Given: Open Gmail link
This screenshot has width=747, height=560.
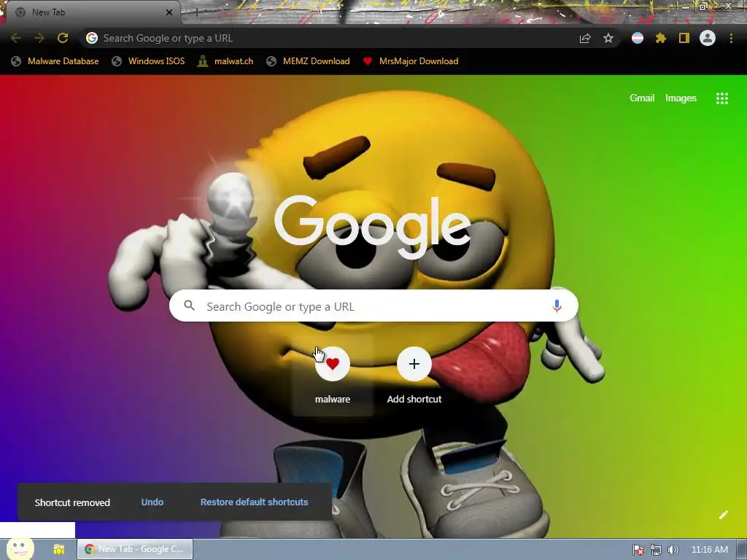Looking at the screenshot, I should tap(642, 98).
